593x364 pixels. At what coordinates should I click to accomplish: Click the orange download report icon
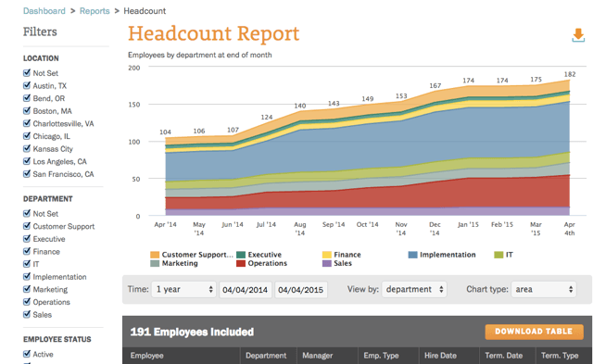[578, 35]
